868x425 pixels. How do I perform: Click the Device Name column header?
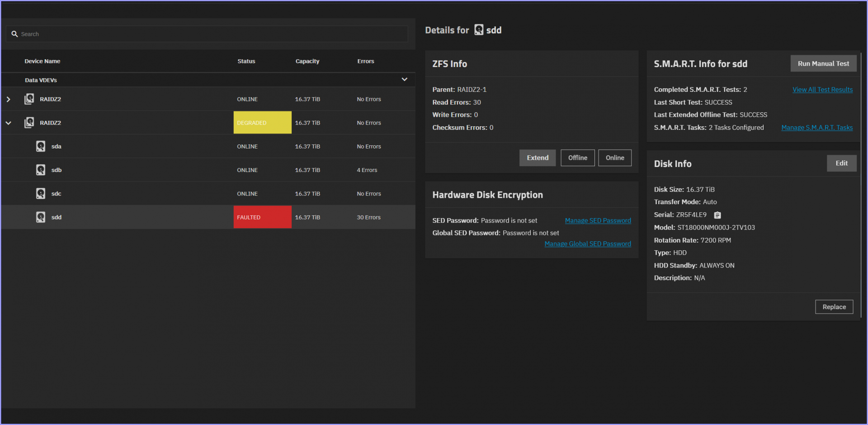click(x=42, y=61)
